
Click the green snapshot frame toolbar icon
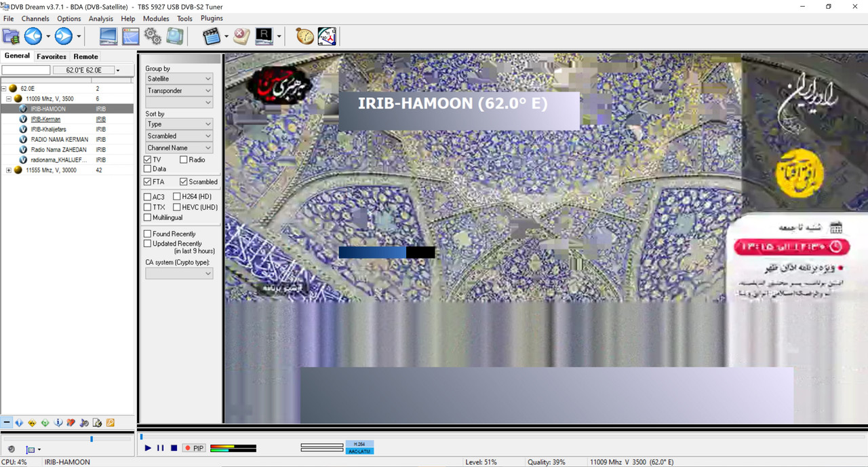pyautogui.click(x=175, y=36)
